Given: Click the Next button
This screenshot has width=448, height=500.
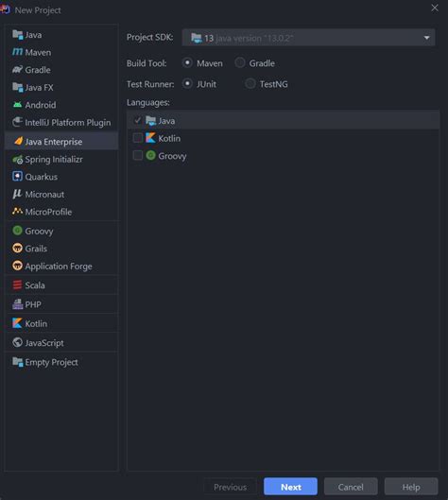Looking at the screenshot, I should pos(290,487).
